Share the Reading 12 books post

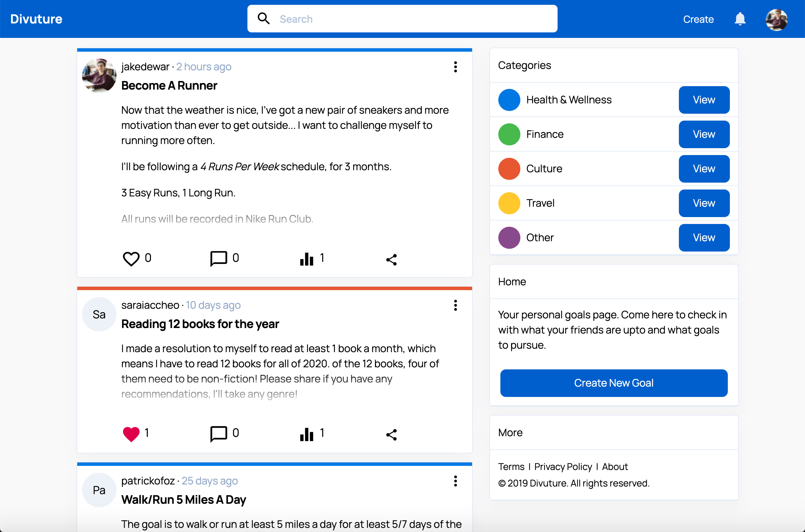[x=391, y=434]
